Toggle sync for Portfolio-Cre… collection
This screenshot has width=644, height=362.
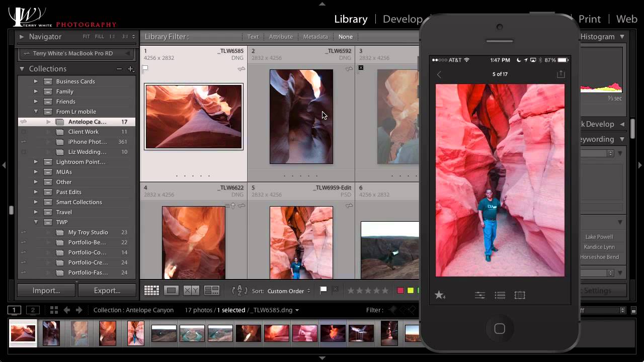[x=24, y=262]
